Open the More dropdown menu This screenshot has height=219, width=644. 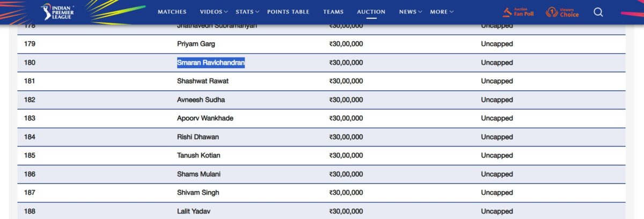point(442,12)
